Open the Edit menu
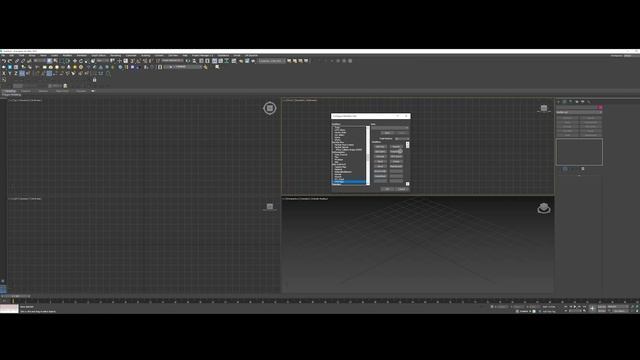The width and height of the screenshot is (640, 360). click(x=11, y=56)
